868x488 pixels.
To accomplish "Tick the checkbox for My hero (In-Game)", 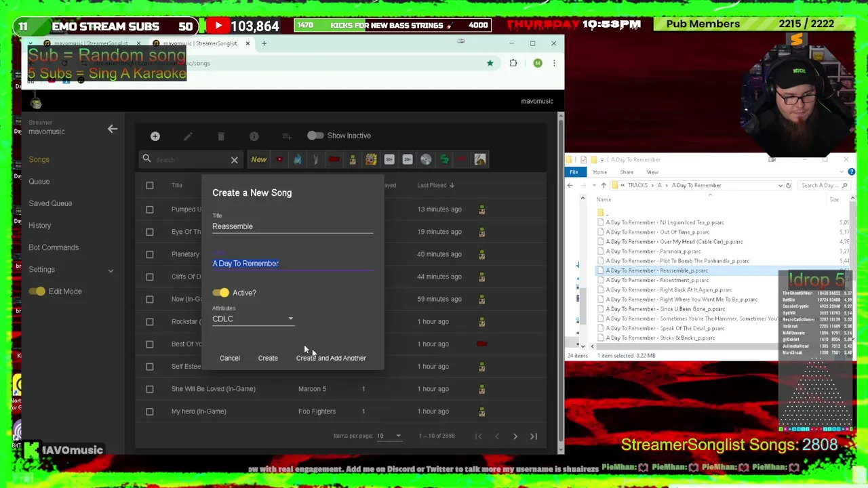I will tap(150, 411).
